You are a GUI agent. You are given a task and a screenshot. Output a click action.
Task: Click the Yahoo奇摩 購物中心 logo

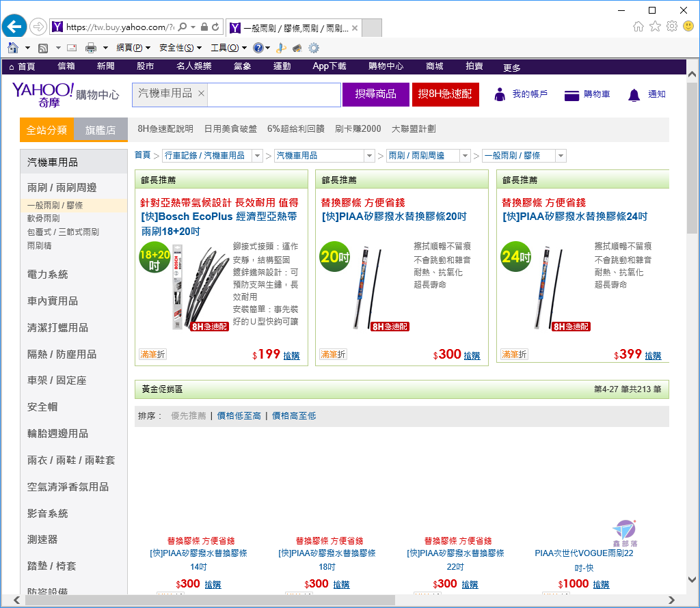[65, 94]
